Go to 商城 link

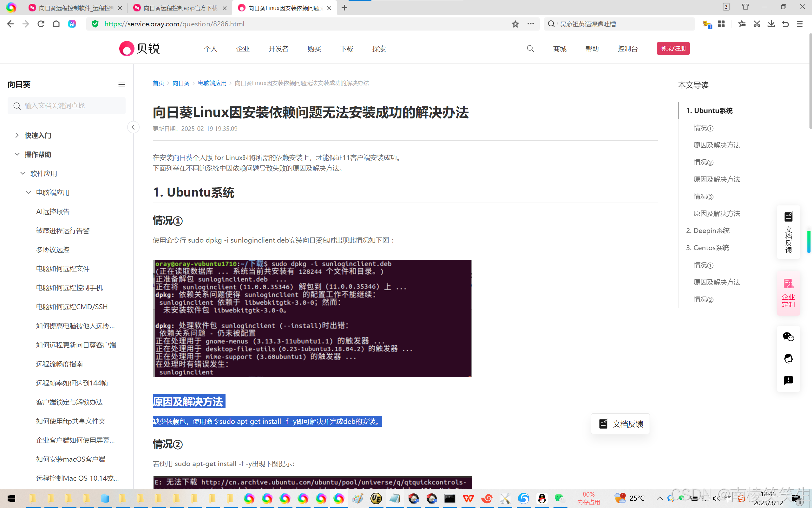coord(560,49)
